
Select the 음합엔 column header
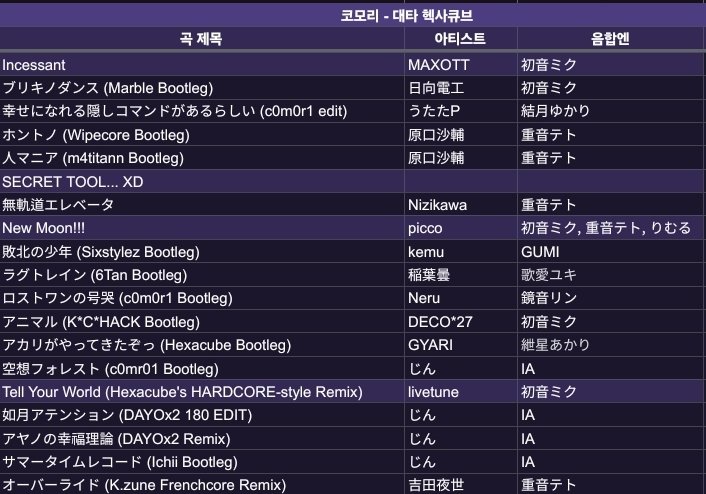click(x=610, y=39)
